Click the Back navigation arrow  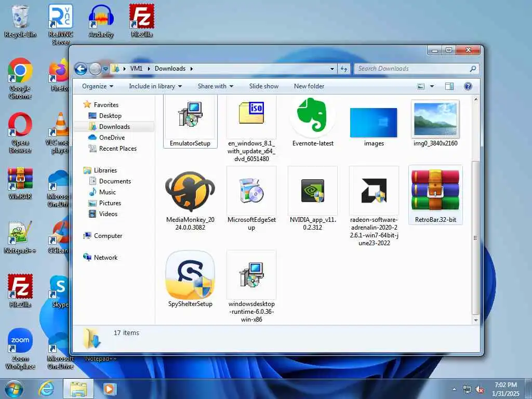[x=81, y=69]
